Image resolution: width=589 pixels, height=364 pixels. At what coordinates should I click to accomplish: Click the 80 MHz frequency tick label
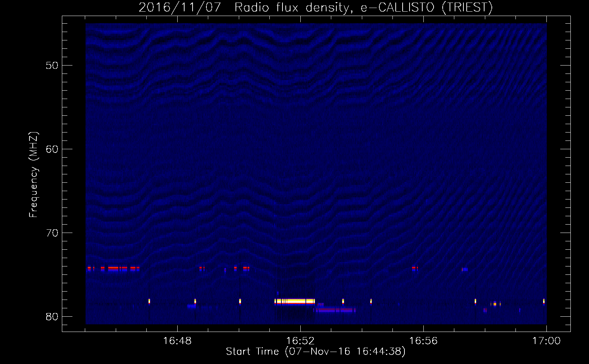coord(52,317)
